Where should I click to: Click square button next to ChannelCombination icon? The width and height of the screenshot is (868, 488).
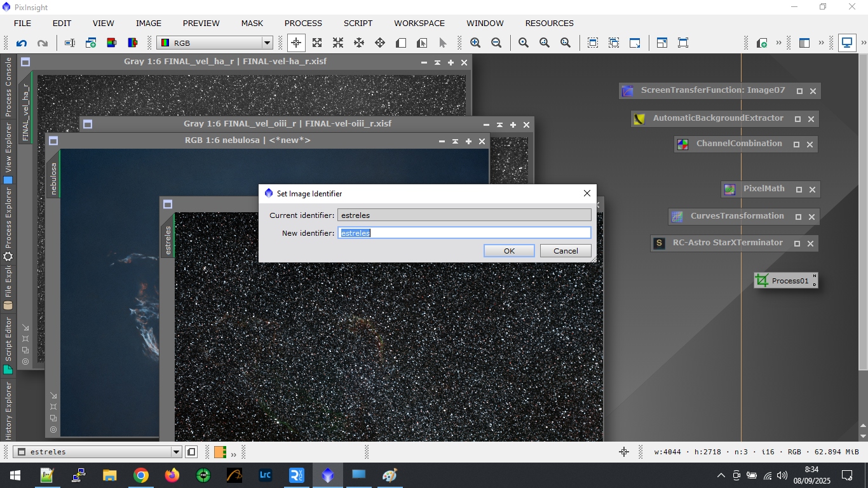click(x=796, y=144)
